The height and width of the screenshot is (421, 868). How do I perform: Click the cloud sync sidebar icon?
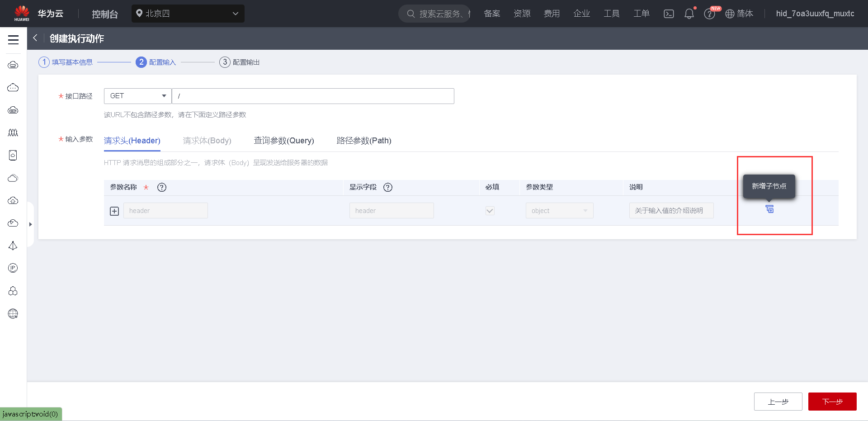tap(13, 223)
